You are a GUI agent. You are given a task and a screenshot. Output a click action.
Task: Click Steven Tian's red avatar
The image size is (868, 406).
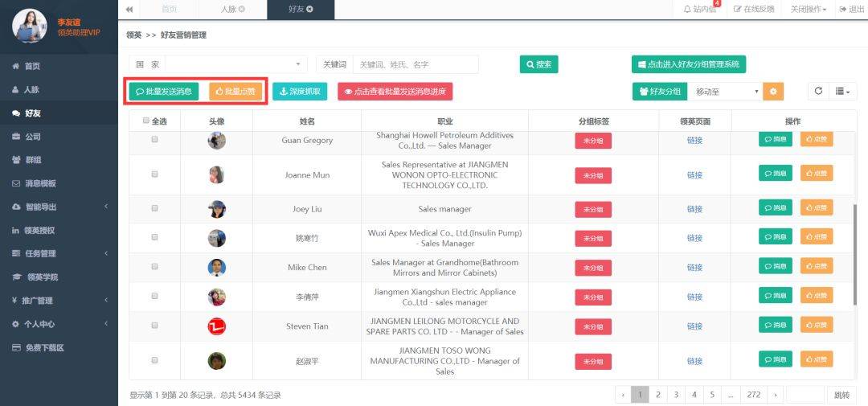[216, 326]
